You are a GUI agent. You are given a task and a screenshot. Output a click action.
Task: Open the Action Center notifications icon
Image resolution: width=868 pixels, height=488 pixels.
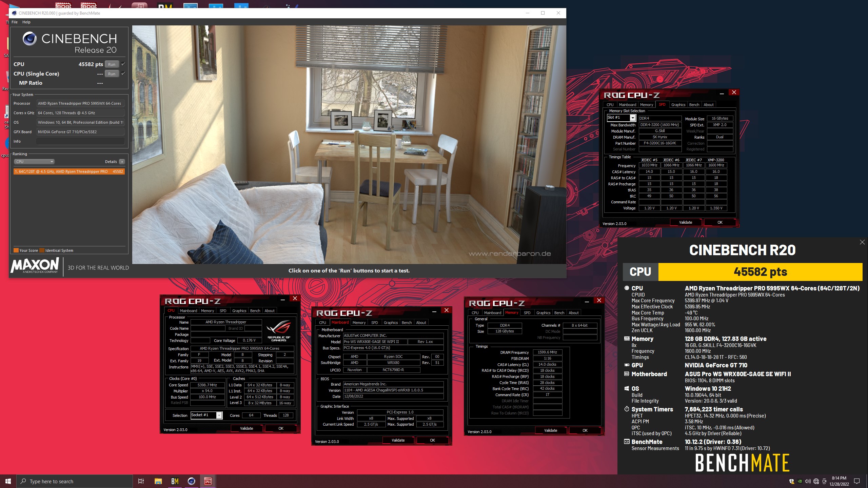[857, 481]
